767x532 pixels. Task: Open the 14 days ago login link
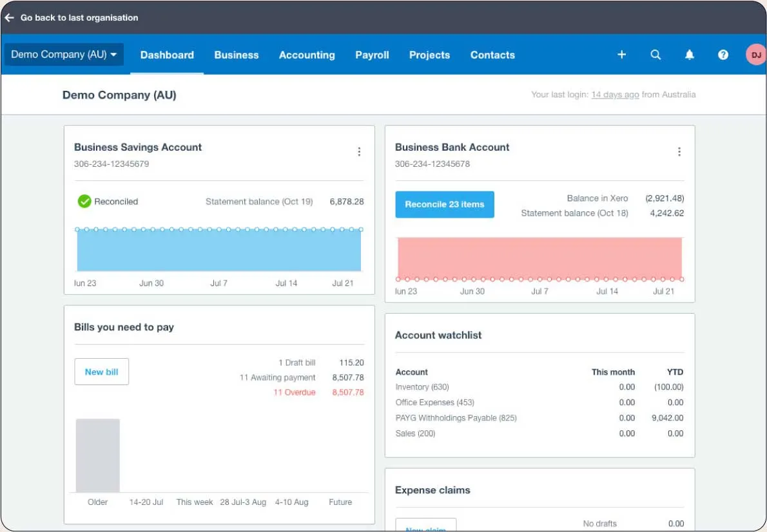(x=614, y=94)
